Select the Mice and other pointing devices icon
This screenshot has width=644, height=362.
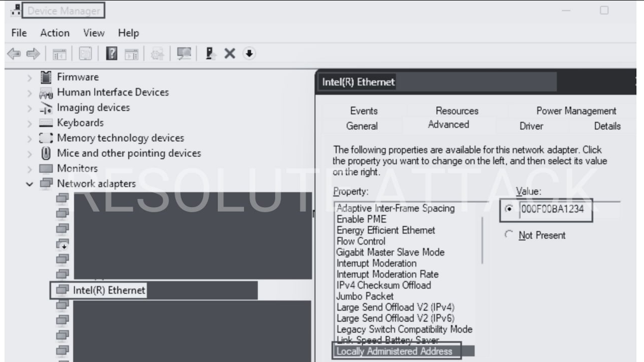point(46,153)
